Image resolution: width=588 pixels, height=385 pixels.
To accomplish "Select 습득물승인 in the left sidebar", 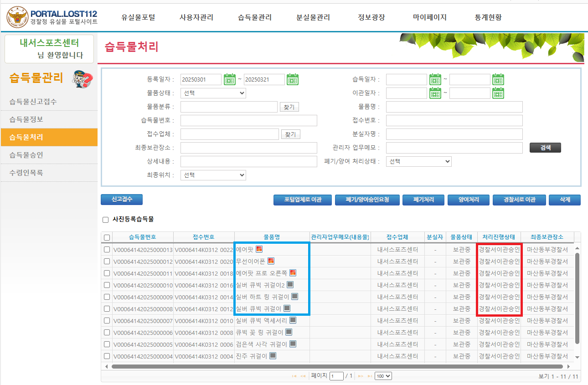I will [x=26, y=155].
